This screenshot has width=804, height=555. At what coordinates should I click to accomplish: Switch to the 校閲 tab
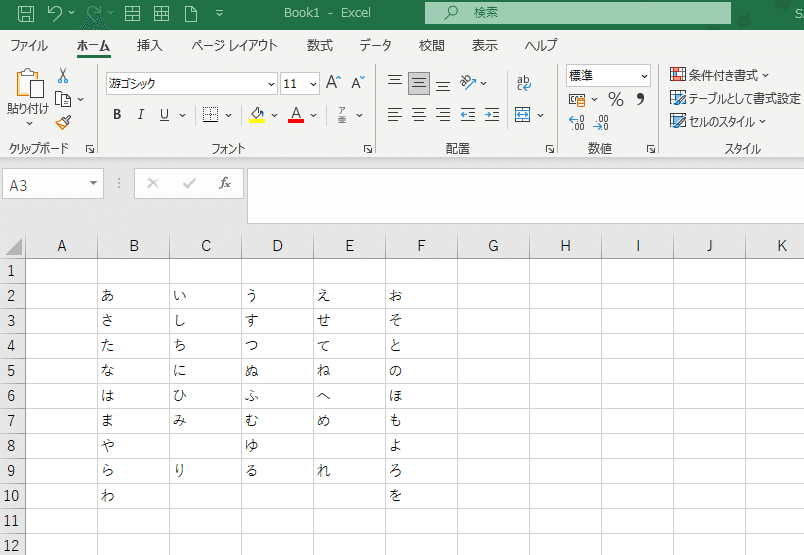[432, 46]
